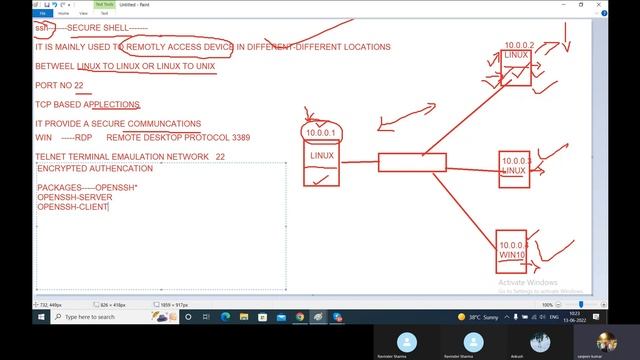
Task: Click the 'PACKAGES-----OPENSSH*' text line
Action: tap(87, 187)
